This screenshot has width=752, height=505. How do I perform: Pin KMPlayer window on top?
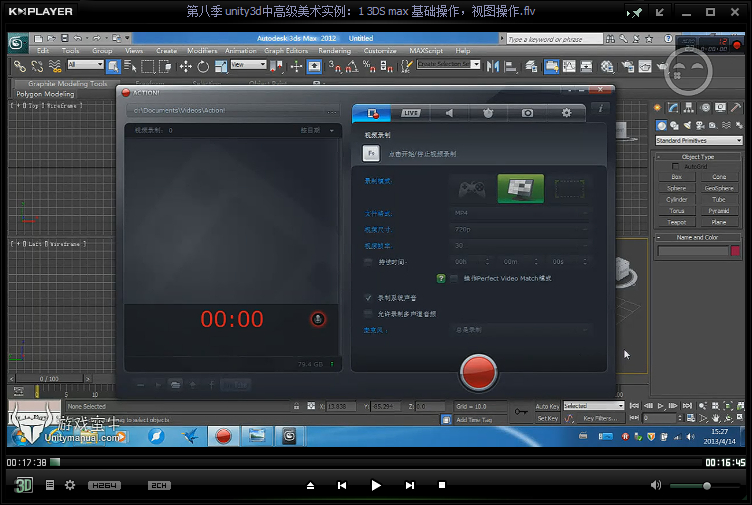click(x=635, y=12)
